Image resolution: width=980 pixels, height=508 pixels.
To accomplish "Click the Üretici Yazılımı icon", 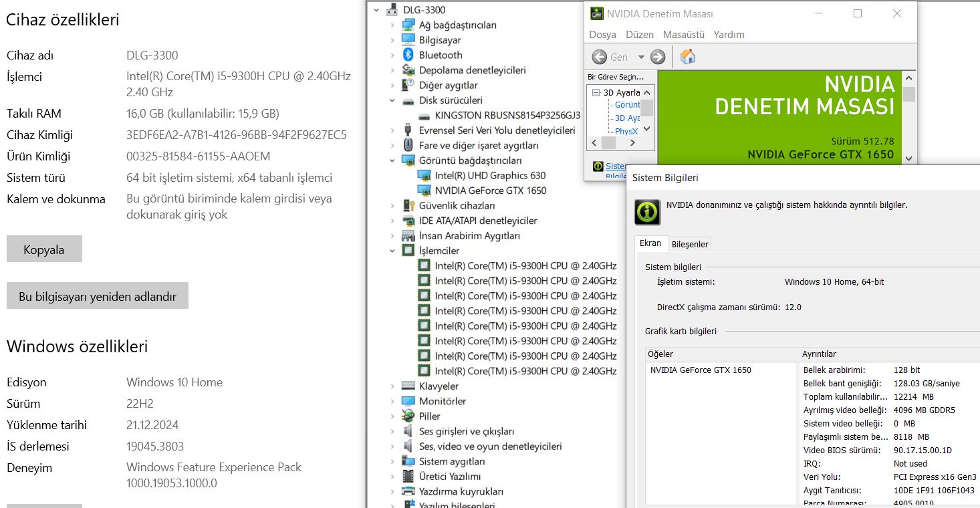I will [x=408, y=476].
